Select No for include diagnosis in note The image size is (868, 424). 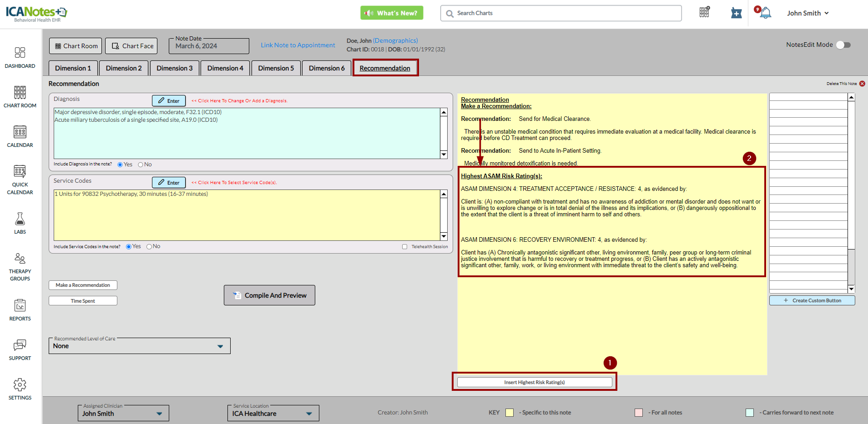click(141, 165)
